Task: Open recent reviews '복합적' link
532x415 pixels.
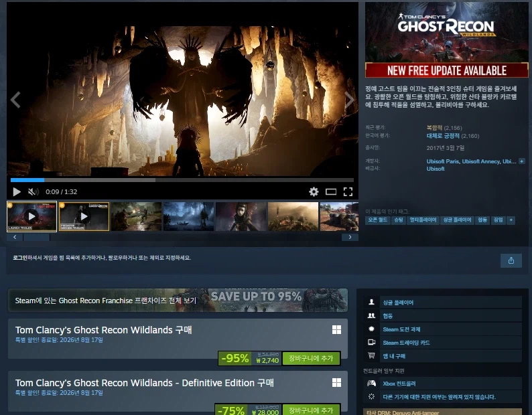Action: [434, 128]
